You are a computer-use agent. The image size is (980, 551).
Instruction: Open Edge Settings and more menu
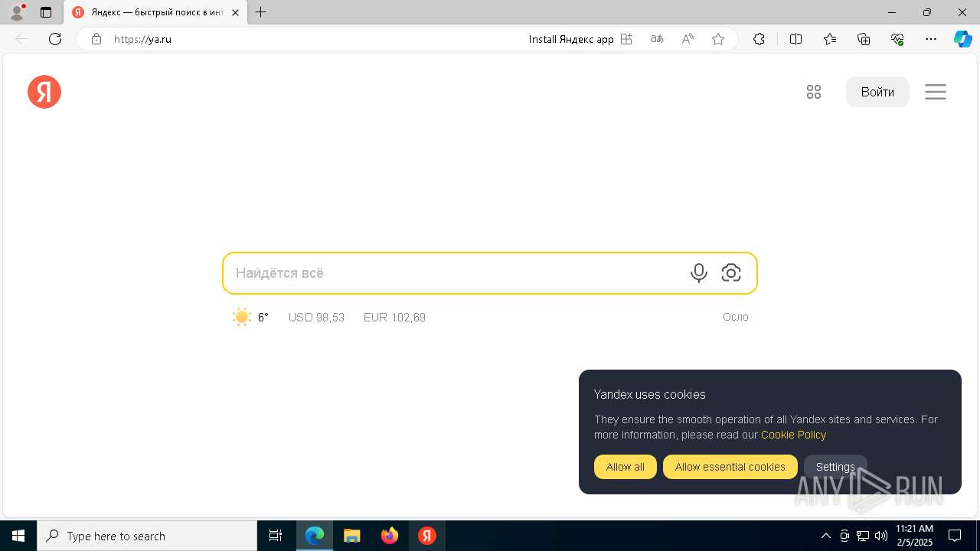(x=931, y=39)
